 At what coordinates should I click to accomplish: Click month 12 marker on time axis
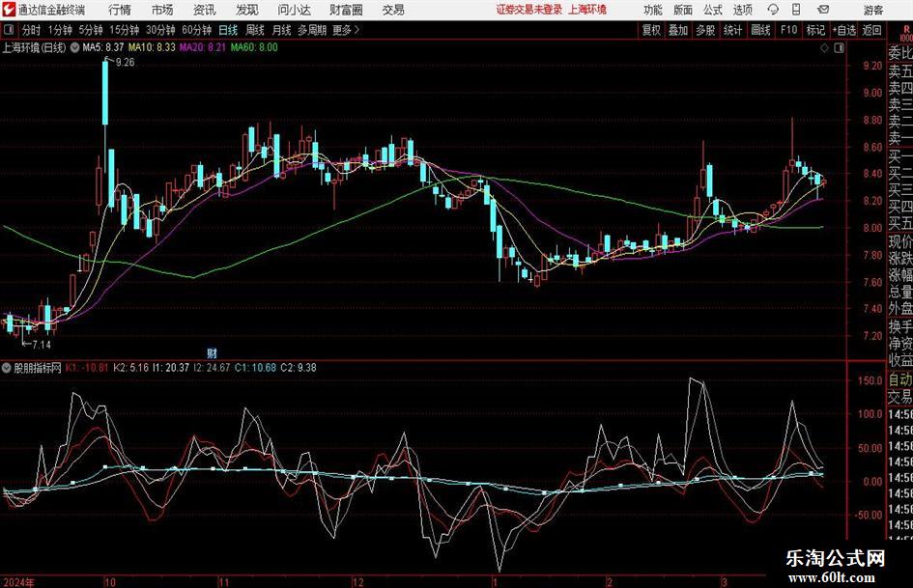(x=358, y=582)
